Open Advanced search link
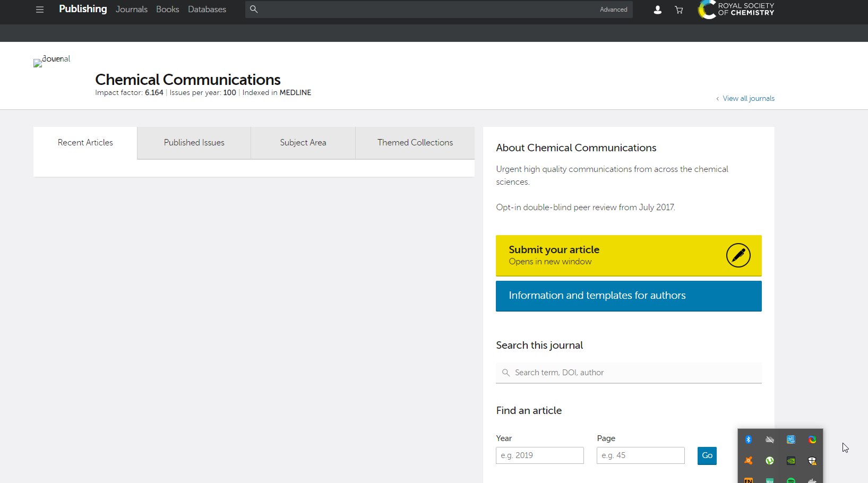This screenshot has height=483, width=868. point(614,10)
